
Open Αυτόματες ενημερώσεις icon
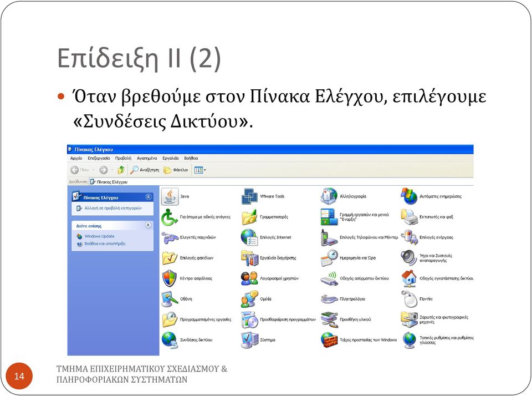click(x=409, y=196)
